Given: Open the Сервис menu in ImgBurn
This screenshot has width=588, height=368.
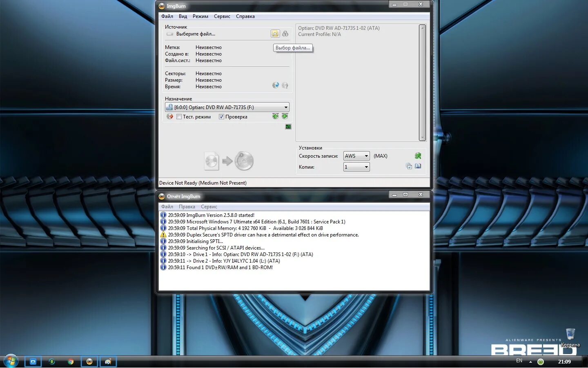Looking at the screenshot, I should tap(222, 16).
